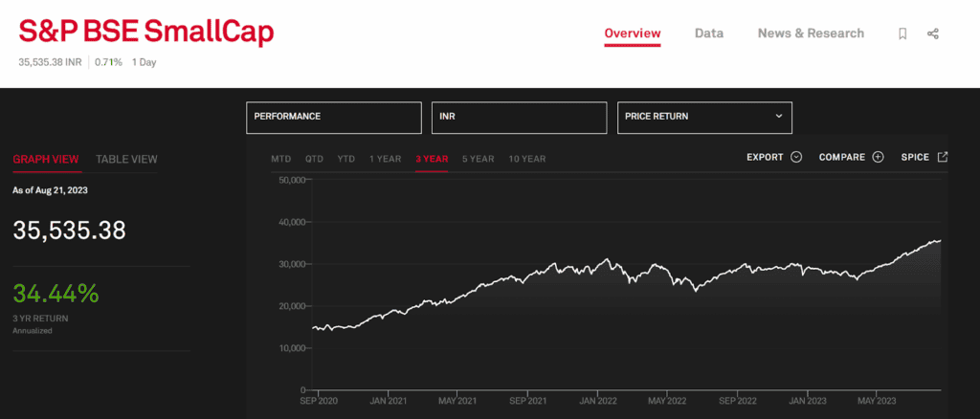
Task: Select the YTD time range
Action: (346, 159)
